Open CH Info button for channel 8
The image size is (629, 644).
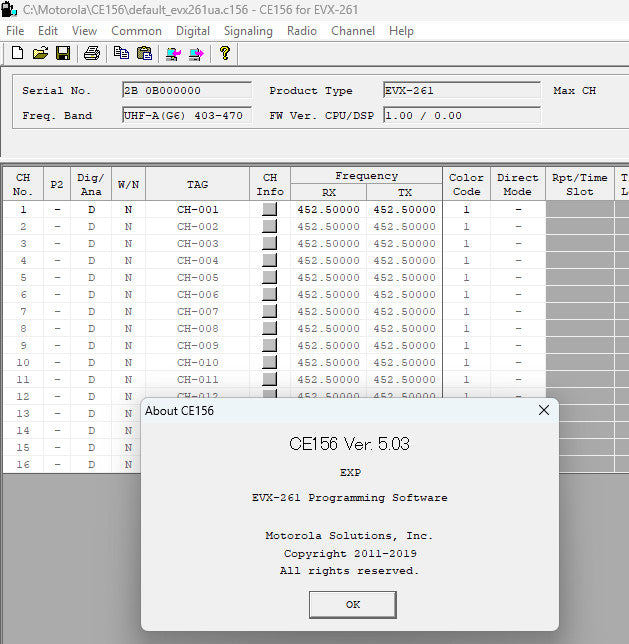(x=270, y=329)
